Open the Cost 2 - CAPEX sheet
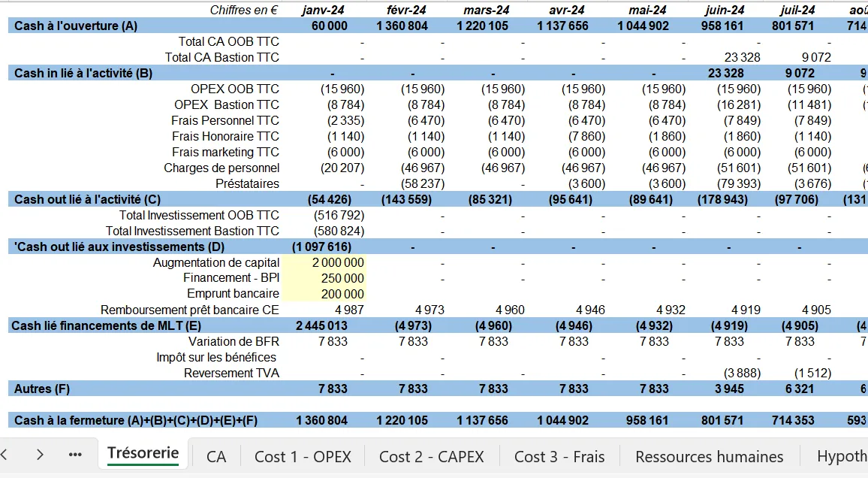 pyautogui.click(x=431, y=456)
